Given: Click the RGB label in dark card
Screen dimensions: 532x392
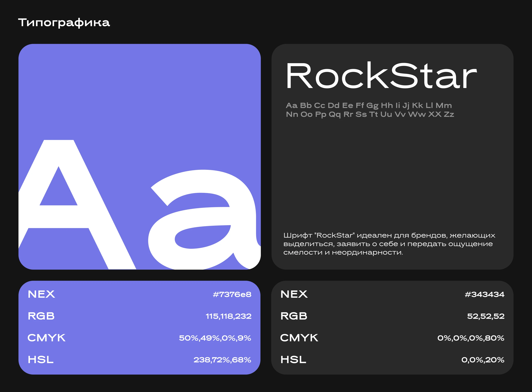Looking at the screenshot, I should point(294,316).
